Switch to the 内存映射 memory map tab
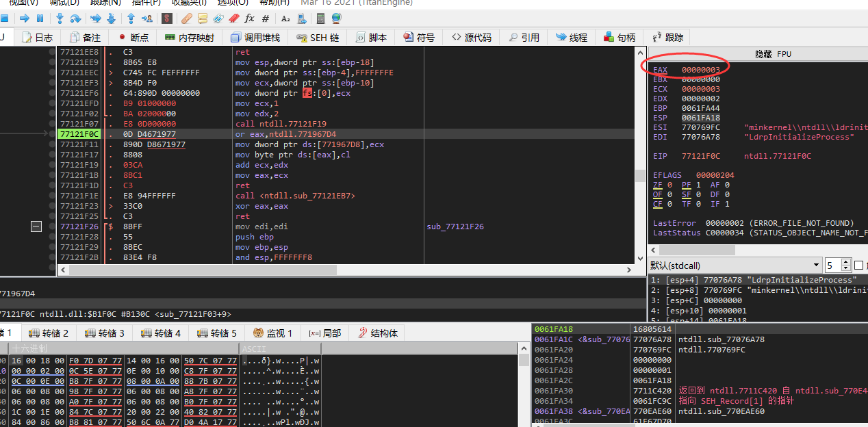The height and width of the screenshot is (427, 868). tap(189, 38)
